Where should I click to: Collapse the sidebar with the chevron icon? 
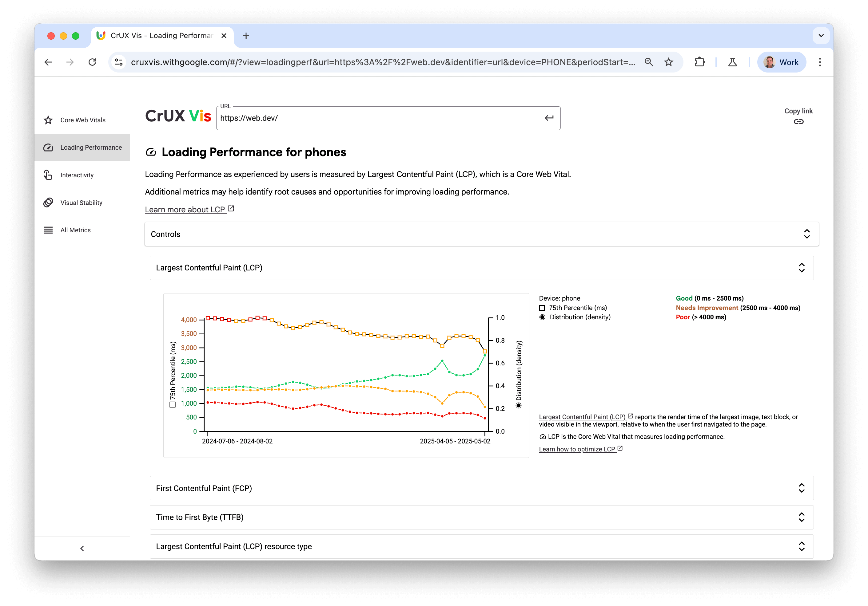(x=82, y=548)
